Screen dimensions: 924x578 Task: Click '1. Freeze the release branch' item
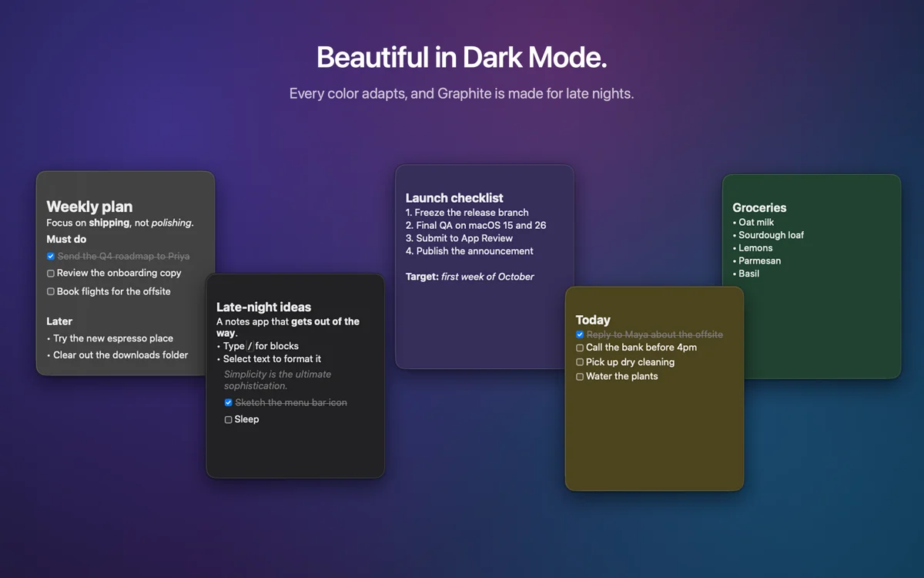coord(467,212)
